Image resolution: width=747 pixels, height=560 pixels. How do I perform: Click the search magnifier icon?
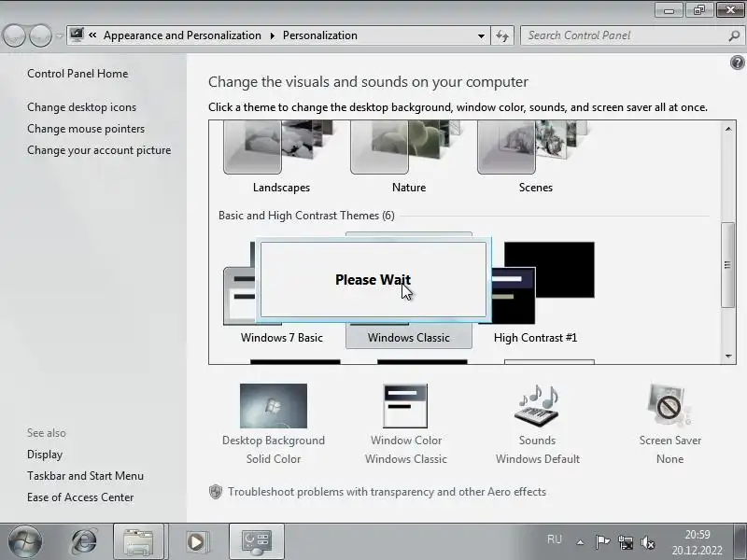click(x=734, y=35)
